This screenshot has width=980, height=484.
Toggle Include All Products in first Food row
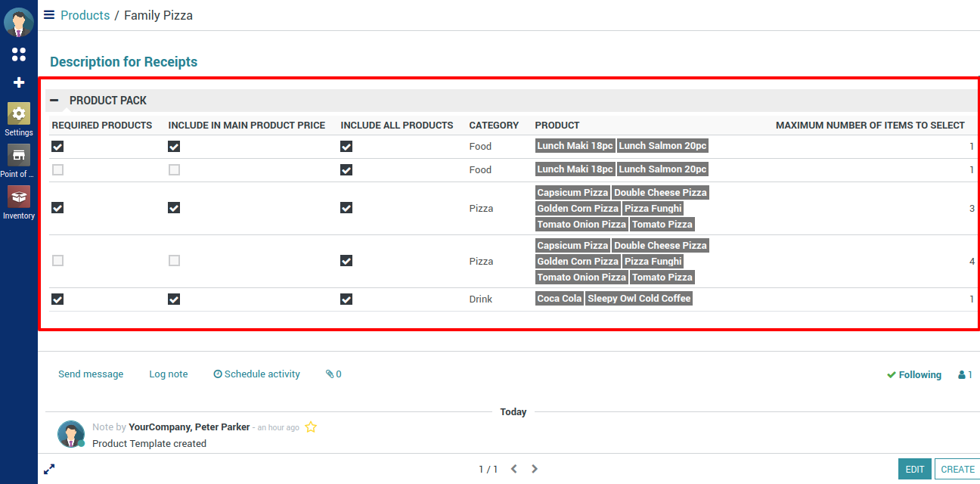346,147
